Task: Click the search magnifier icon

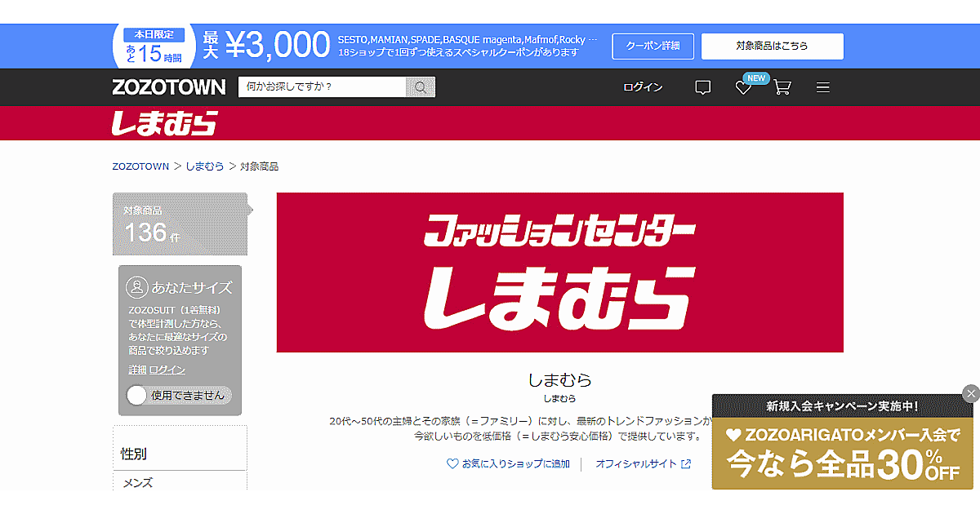Action: [x=421, y=87]
